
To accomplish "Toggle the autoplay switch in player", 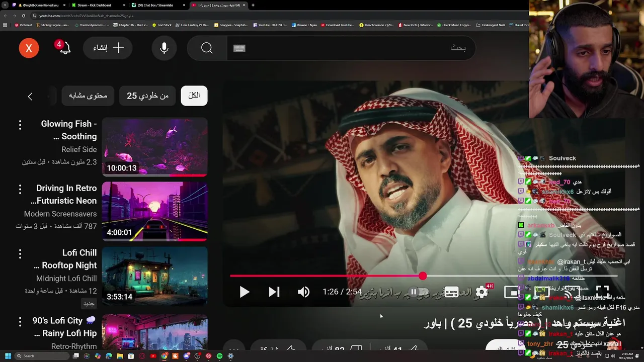I will coord(418,292).
